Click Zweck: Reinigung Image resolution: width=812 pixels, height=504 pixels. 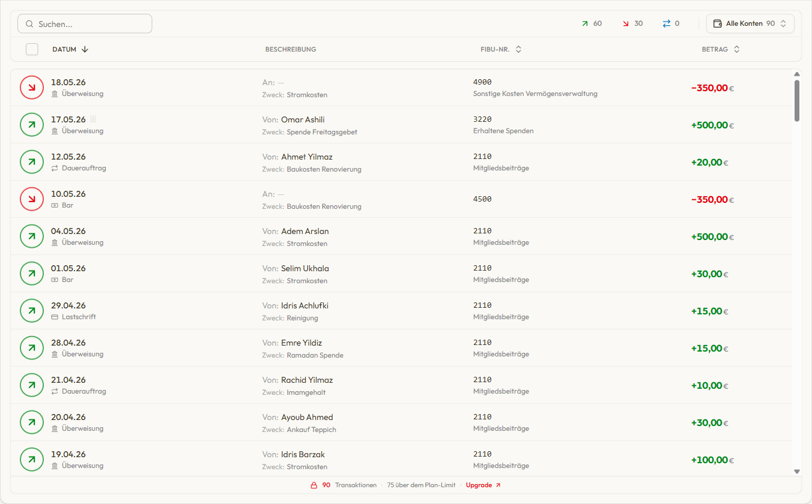[290, 318]
